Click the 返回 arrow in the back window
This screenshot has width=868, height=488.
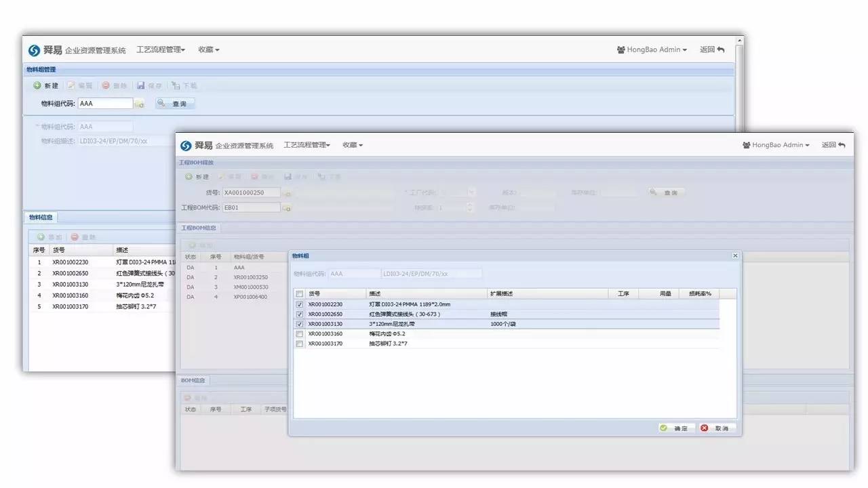(x=720, y=49)
